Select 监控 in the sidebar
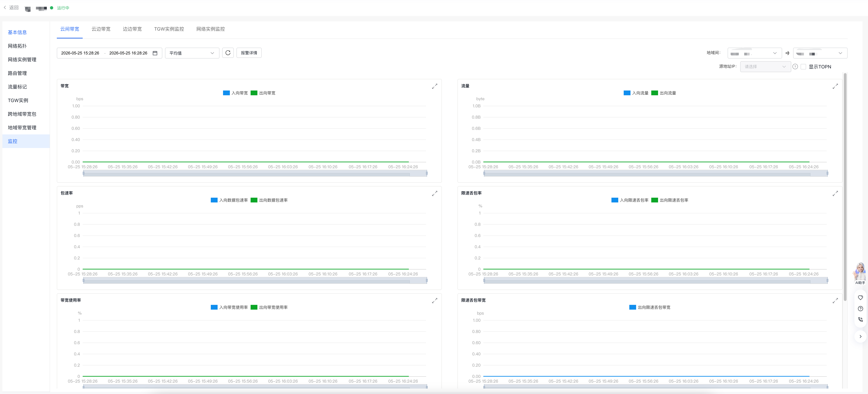This screenshot has height=394, width=868. (26, 141)
